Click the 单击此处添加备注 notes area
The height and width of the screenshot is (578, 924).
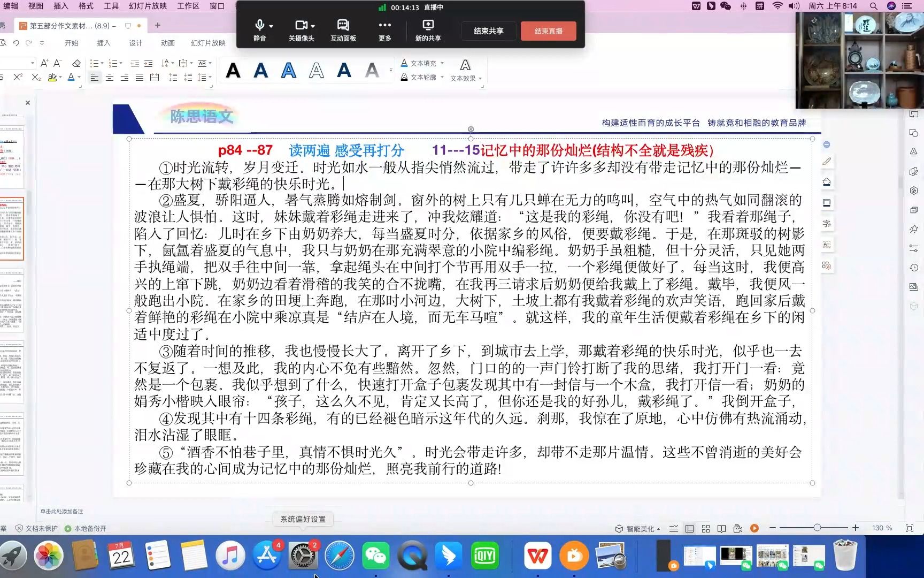click(x=62, y=511)
